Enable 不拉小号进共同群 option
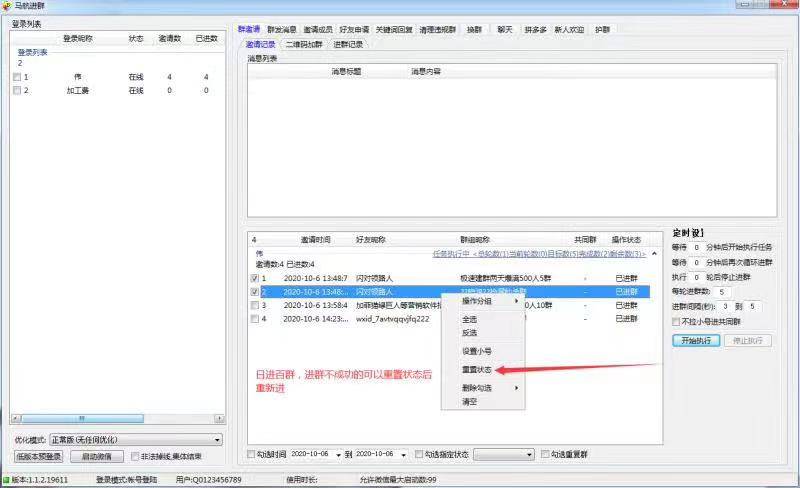The width and height of the screenshot is (800, 488). [x=677, y=321]
